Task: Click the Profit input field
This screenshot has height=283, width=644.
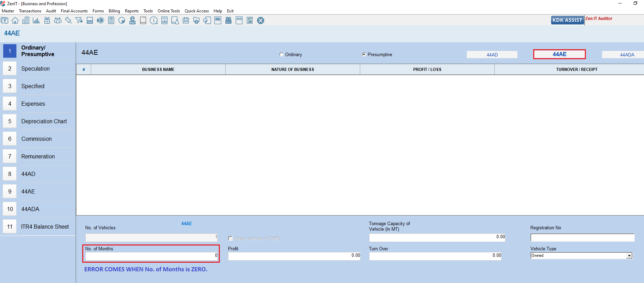Action: point(294,256)
